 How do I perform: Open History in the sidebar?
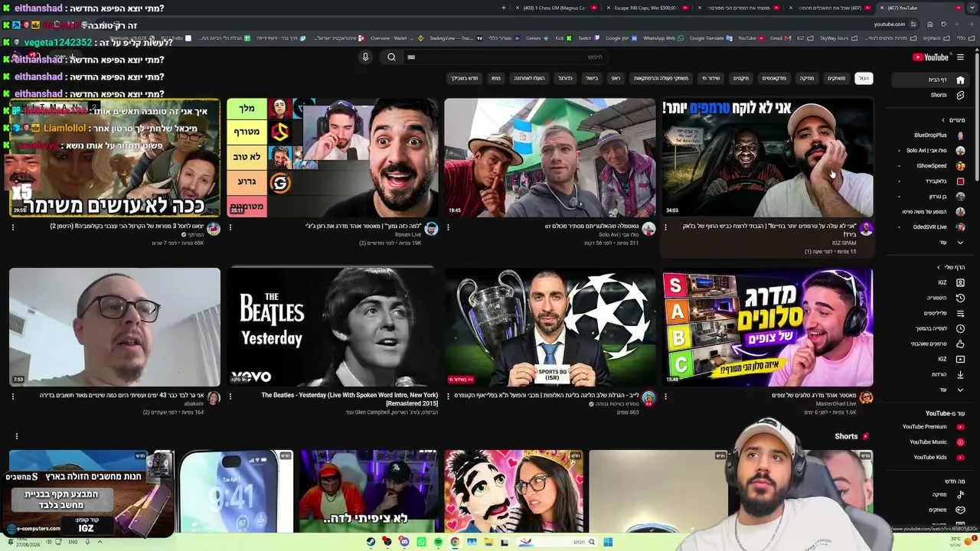pyautogui.click(x=945, y=298)
